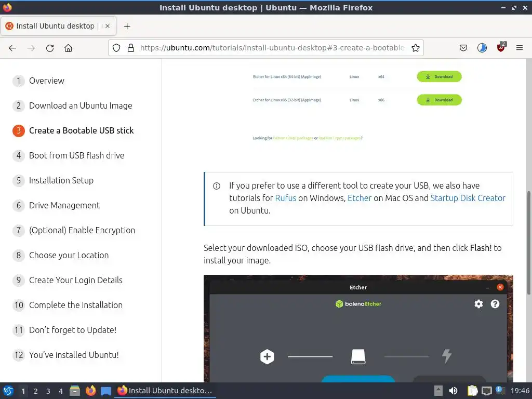
Task: Click the show desktop taskbar icon
Action: point(106,391)
